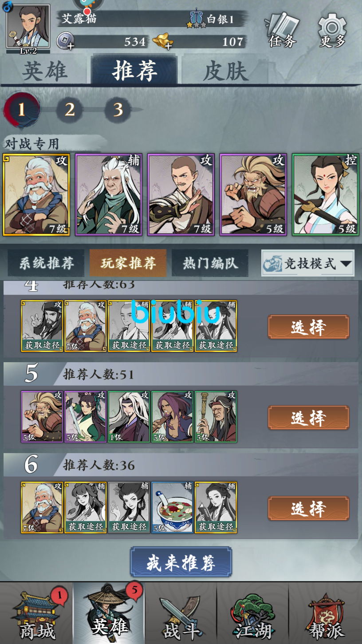Tap the player avatar portrait
The image size is (362, 644).
click(x=28, y=27)
